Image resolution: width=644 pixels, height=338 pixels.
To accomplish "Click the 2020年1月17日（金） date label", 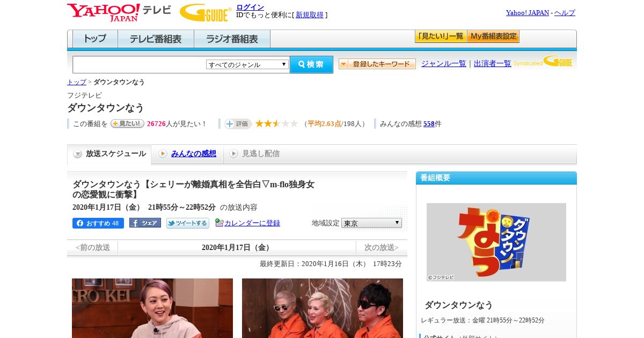I will (x=237, y=247).
